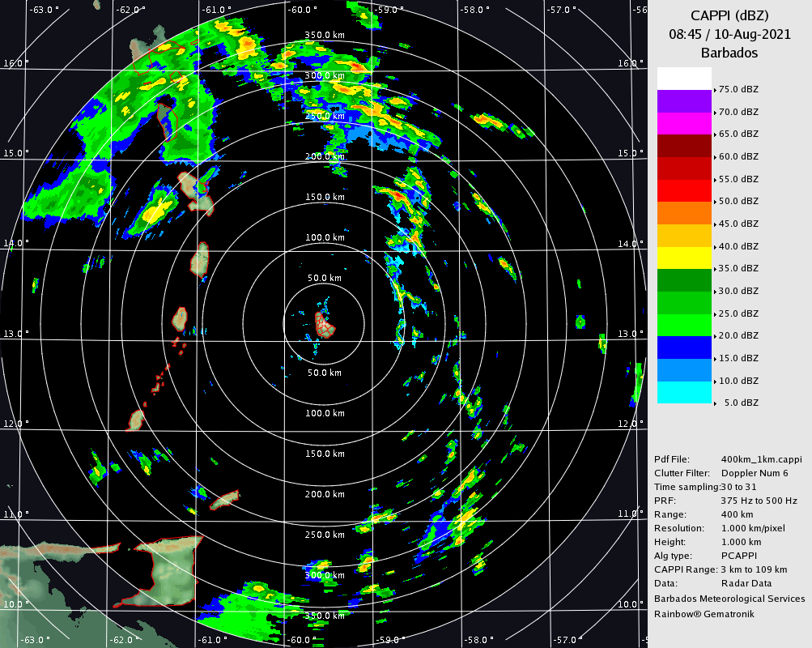Click the 400km_1km.cappi file name value
The image size is (812, 648).
pyautogui.click(x=761, y=459)
